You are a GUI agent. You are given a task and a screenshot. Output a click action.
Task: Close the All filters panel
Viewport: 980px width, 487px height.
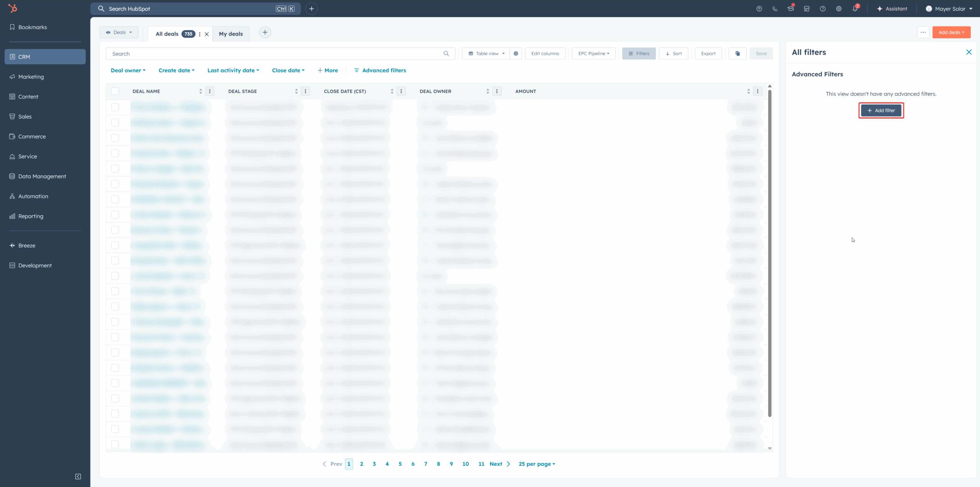point(969,52)
